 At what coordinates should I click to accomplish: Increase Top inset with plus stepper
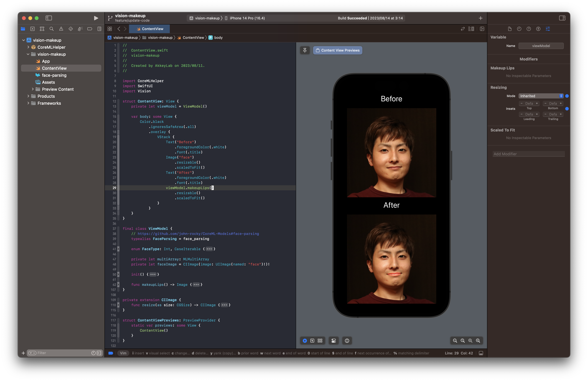[537, 103]
